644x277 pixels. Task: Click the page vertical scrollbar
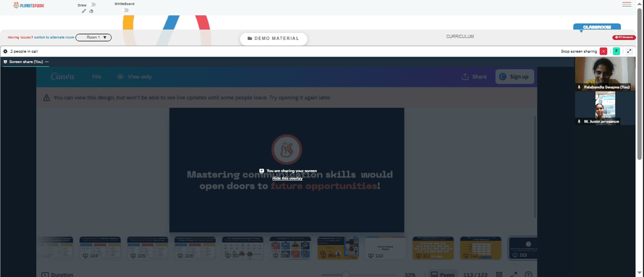point(640,84)
